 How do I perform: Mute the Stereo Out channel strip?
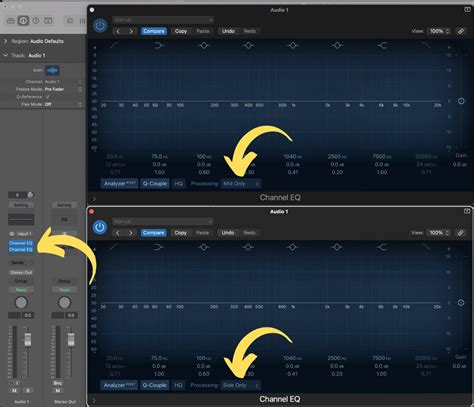[58, 390]
